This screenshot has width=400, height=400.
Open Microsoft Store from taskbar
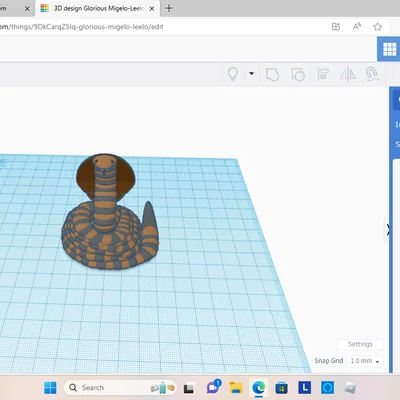pyautogui.click(x=282, y=388)
